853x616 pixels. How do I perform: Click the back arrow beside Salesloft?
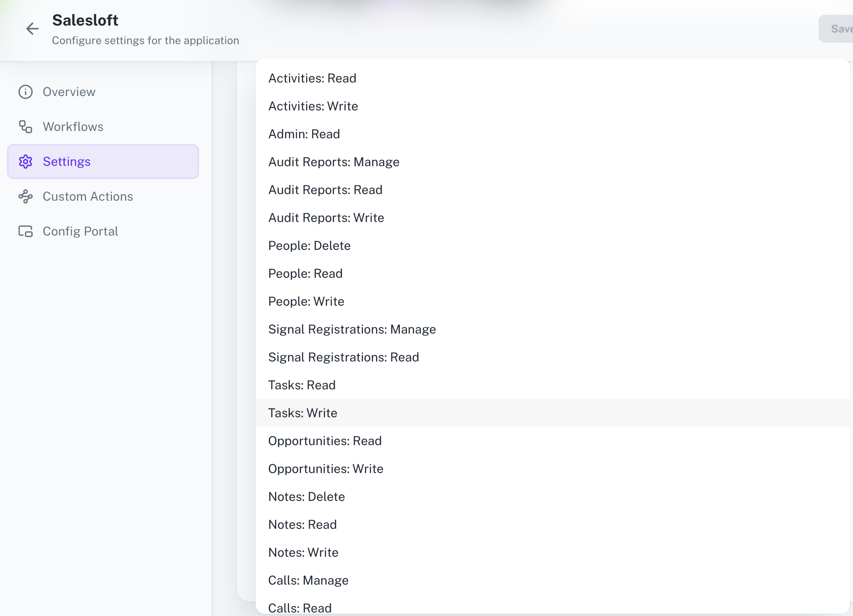[x=33, y=29]
